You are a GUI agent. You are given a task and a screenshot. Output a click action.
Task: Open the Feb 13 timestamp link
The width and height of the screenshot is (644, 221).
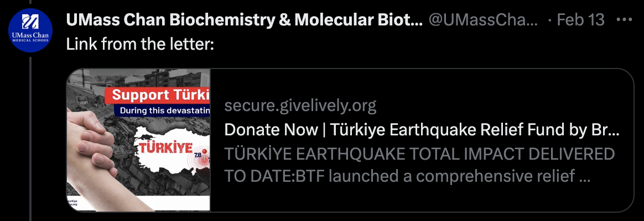pyautogui.click(x=580, y=20)
